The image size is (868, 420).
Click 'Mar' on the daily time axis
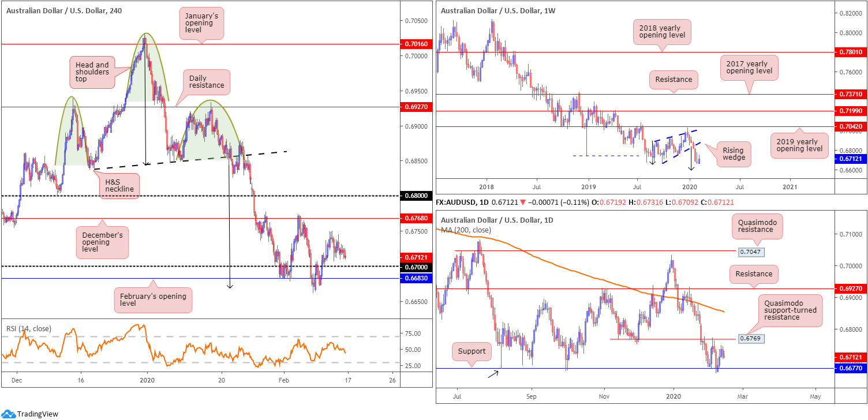[x=743, y=397]
